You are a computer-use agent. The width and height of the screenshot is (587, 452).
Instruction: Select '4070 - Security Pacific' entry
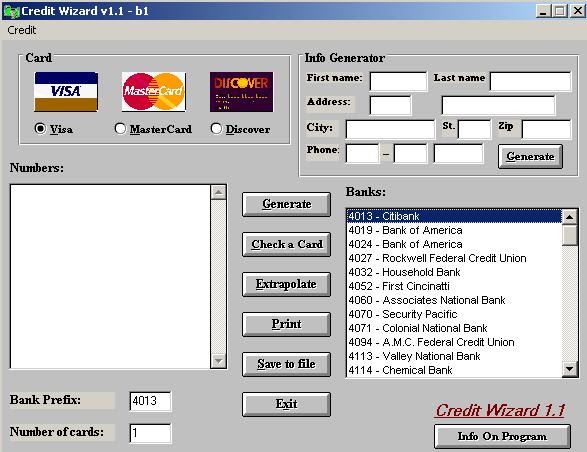click(454, 314)
